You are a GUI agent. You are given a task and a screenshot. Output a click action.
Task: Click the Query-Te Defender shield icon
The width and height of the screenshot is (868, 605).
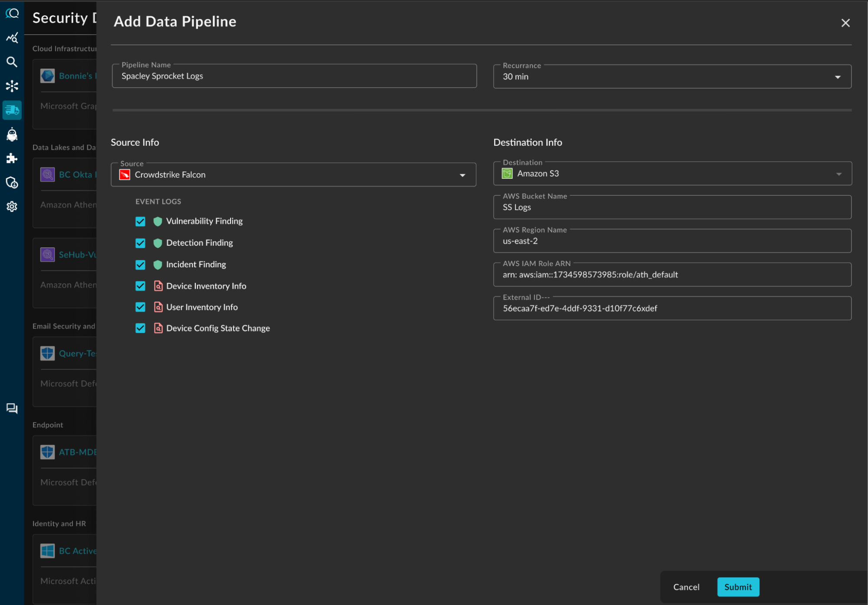[47, 353]
